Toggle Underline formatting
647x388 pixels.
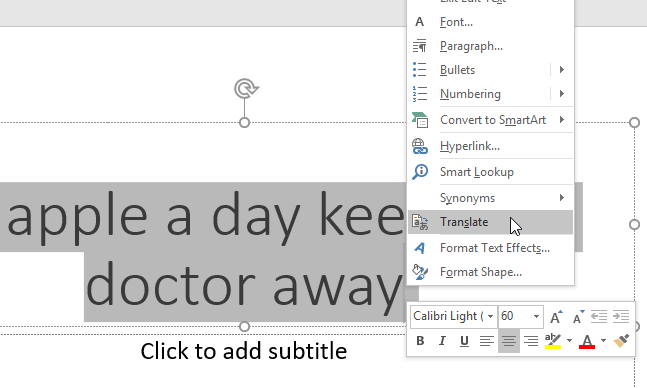(464, 341)
